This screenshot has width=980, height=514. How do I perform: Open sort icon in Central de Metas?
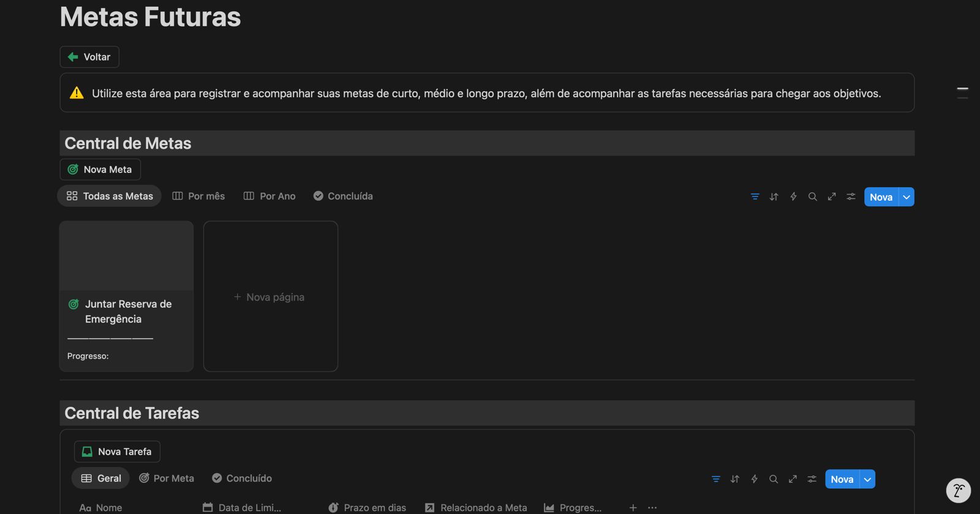(x=774, y=197)
